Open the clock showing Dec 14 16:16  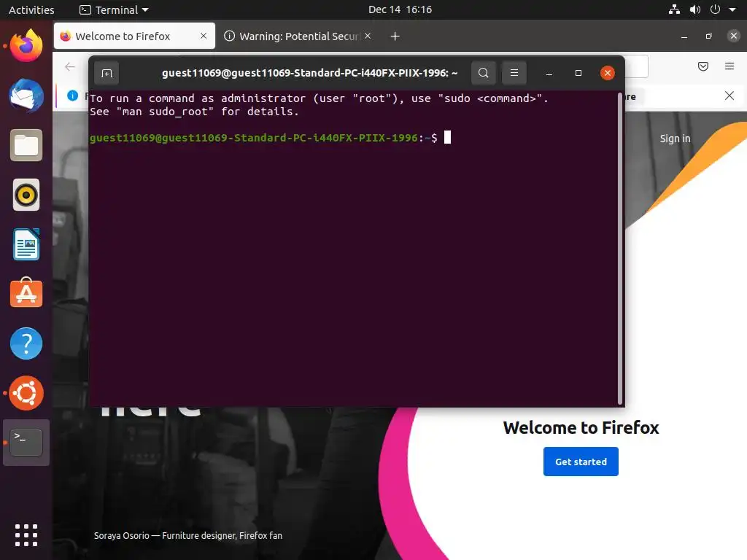(x=400, y=9)
